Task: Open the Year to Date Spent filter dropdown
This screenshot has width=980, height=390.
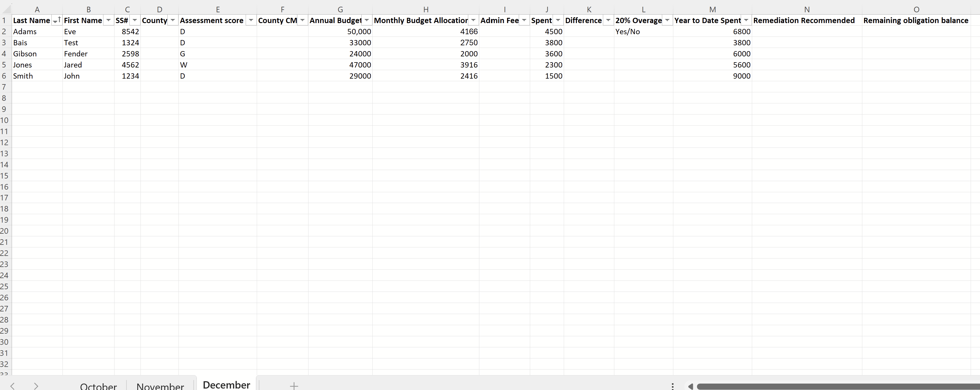Action: click(746, 20)
